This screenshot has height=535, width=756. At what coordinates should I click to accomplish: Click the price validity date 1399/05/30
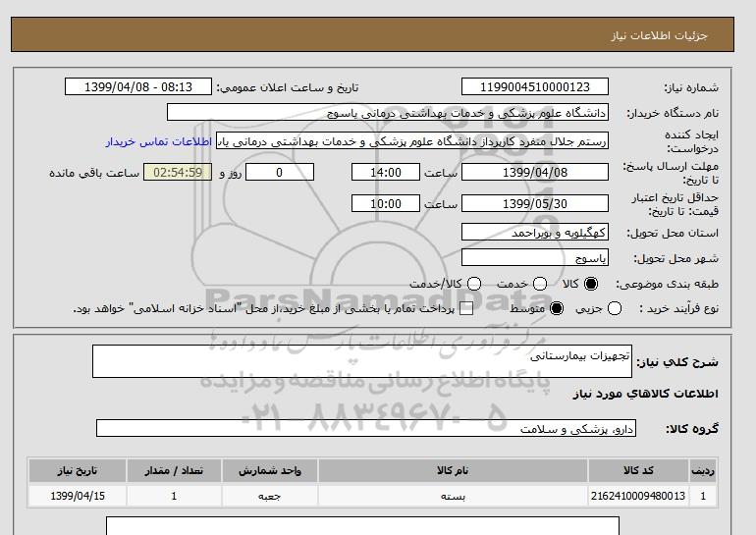click(x=535, y=203)
